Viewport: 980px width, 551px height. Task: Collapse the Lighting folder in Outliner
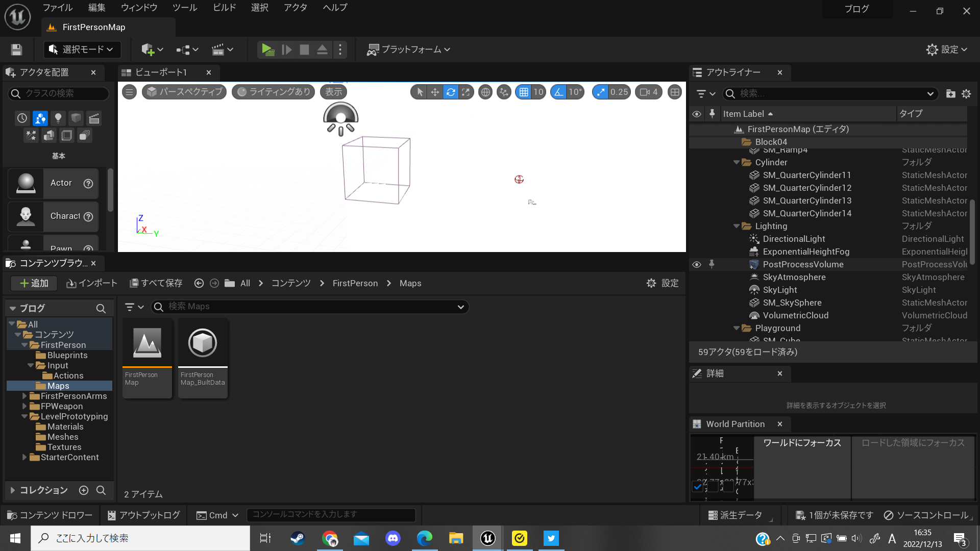pos(737,226)
